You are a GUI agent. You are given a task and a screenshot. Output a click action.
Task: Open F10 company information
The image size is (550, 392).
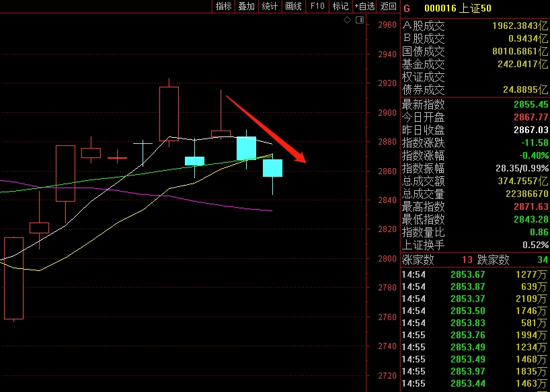pyautogui.click(x=317, y=6)
